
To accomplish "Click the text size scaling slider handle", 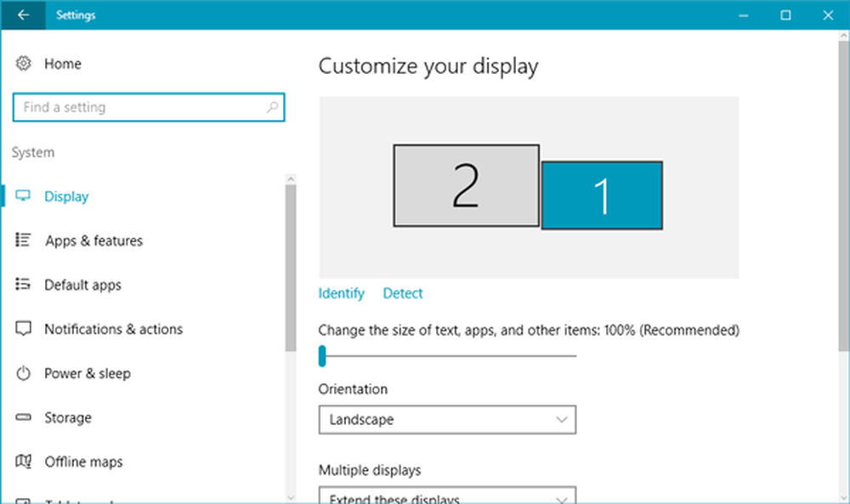I will coord(322,356).
